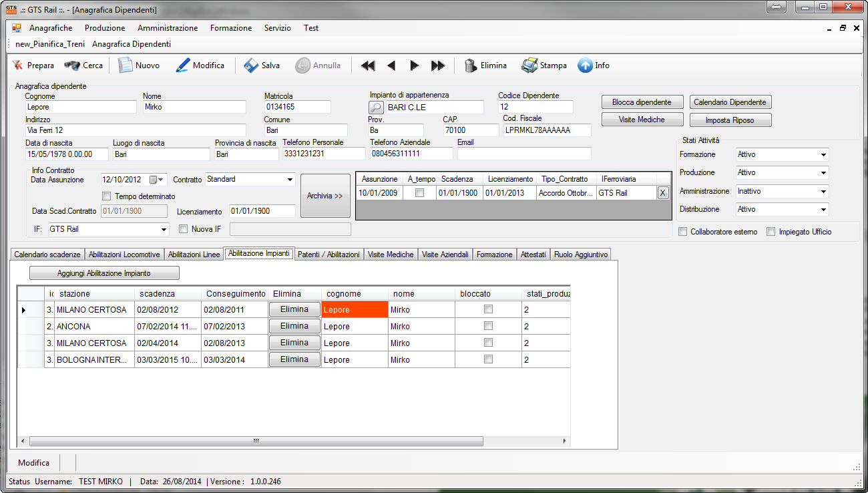
Task: Toggle A_tempo checkbox in contract grid
Action: 419,193
